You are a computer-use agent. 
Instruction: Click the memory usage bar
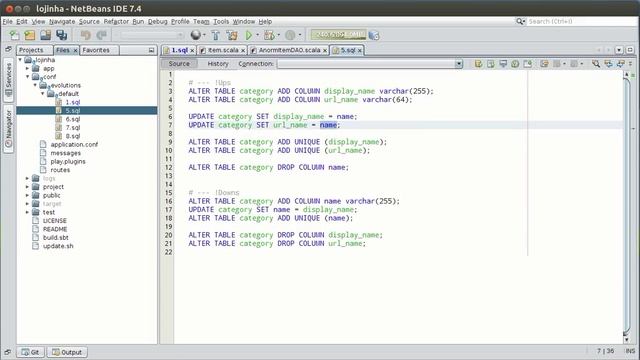pyautogui.click(x=338, y=35)
